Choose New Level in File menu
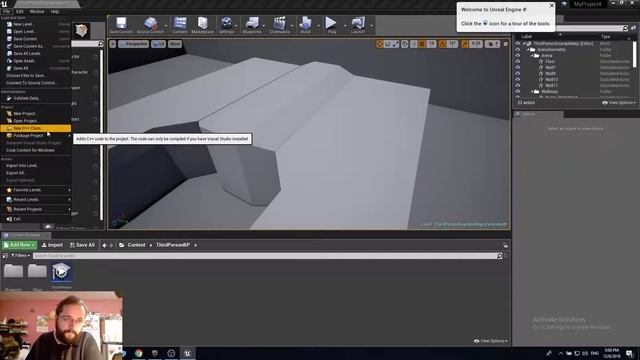 [x=36, y=24]
